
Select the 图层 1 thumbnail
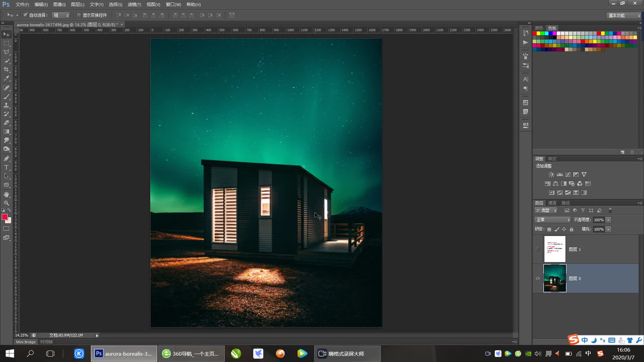click(x=555, y=249)
